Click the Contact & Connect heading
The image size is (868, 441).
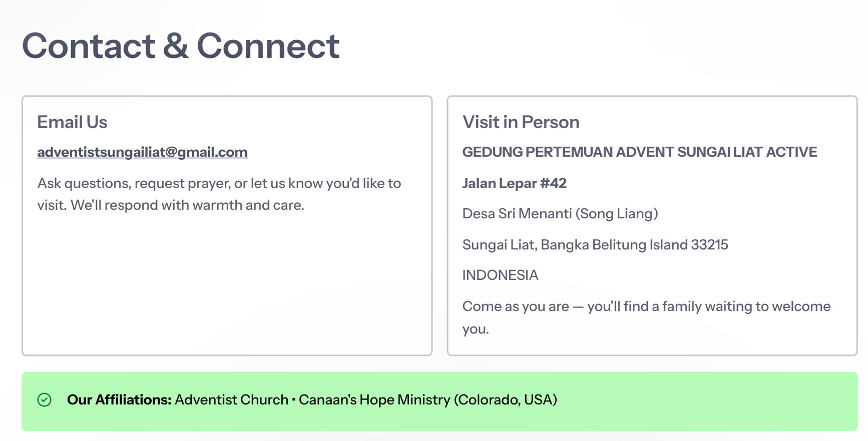pyautogui.click(x=181, y=46)
